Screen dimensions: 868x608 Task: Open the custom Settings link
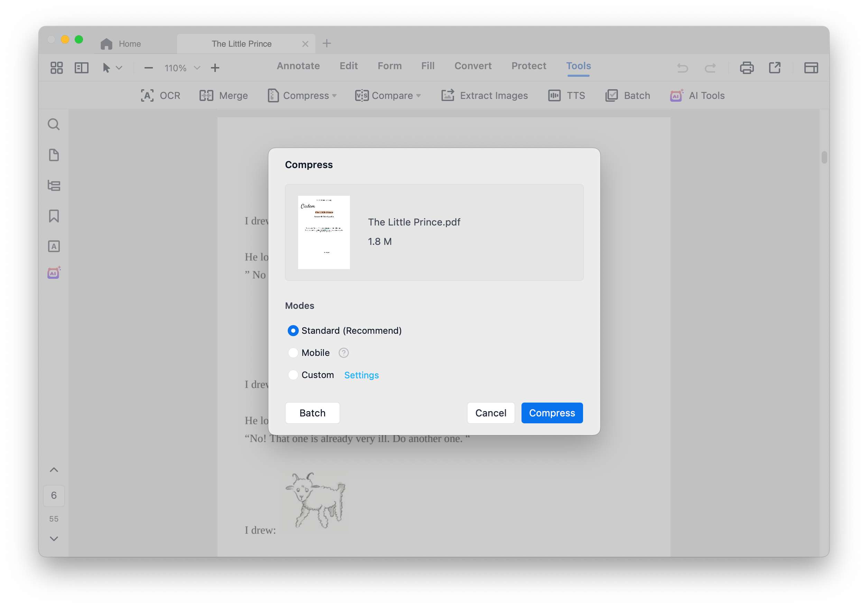(x=361, y=375)
